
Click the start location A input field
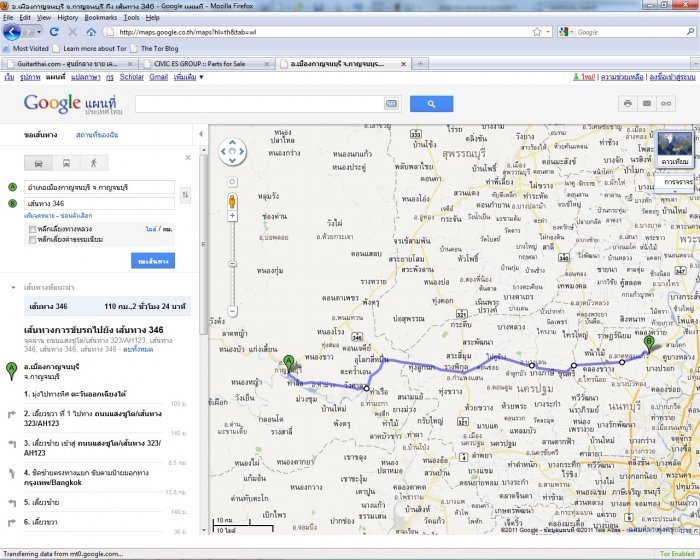(x=100, y=187)
